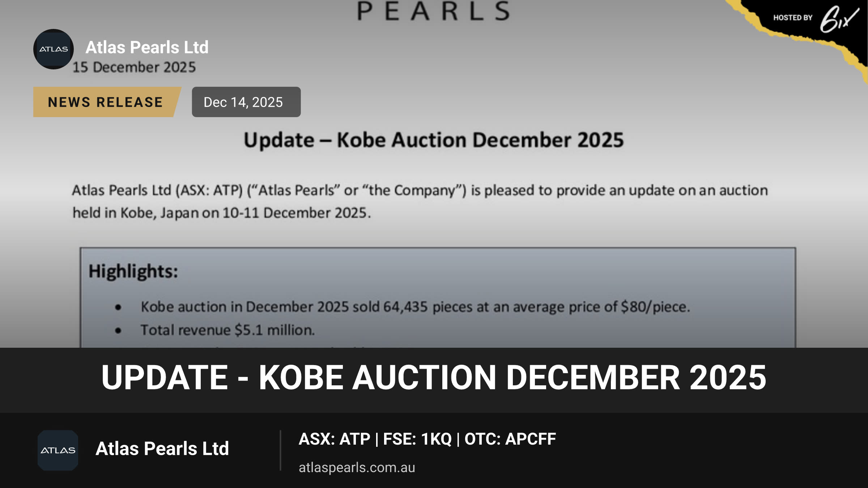Click the OTC: APCFF ticker text
The width and height of the screenshot is (868, 488).
510,439
